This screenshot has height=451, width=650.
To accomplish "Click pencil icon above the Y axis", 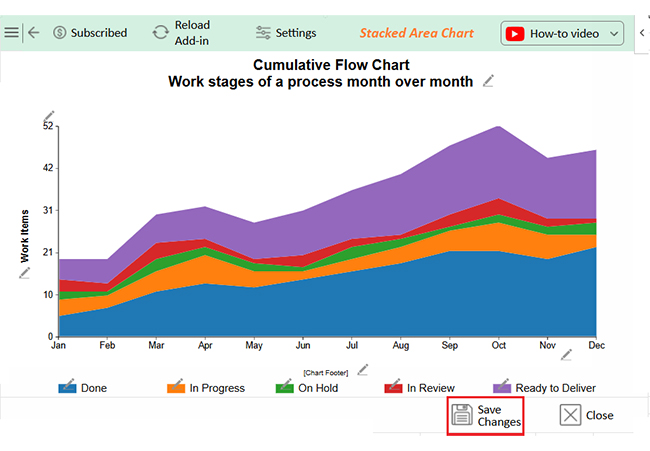I will point(49,117).
